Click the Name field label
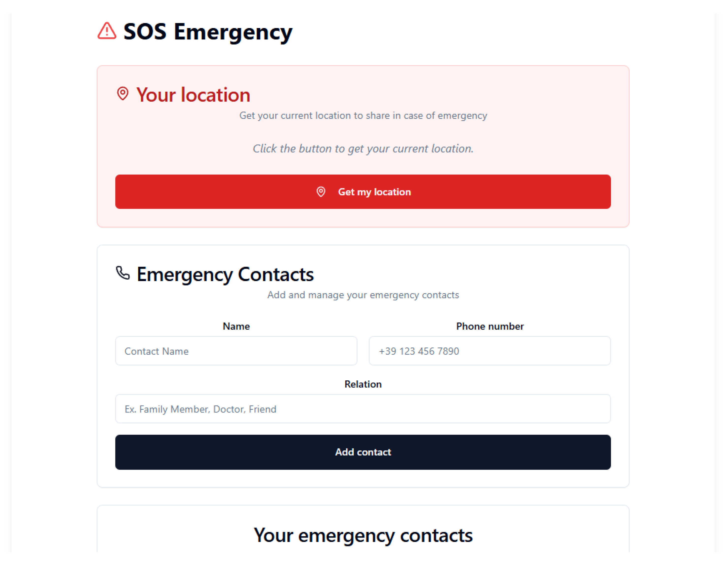The image size is (728, 561). (236, 326)
